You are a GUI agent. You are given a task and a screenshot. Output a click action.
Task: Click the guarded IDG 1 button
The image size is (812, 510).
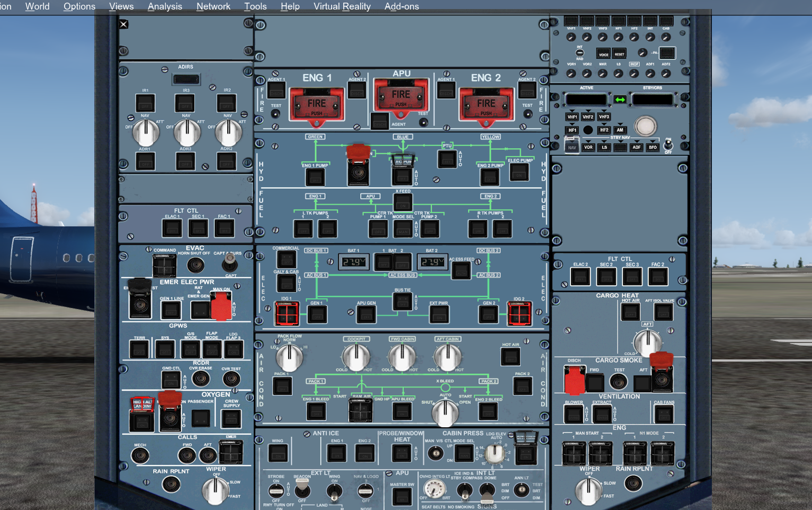287,313
